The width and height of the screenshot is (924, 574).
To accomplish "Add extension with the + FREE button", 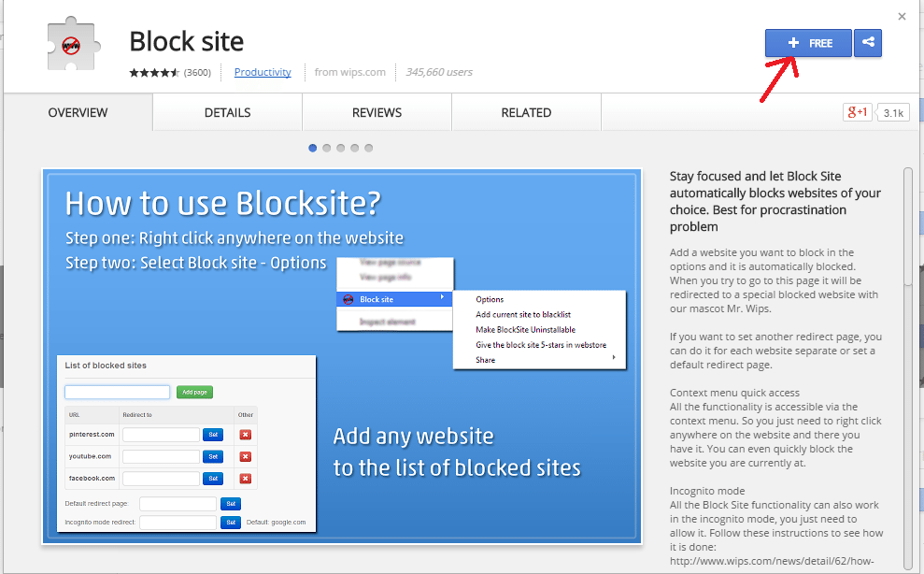I will pos(808,43).
